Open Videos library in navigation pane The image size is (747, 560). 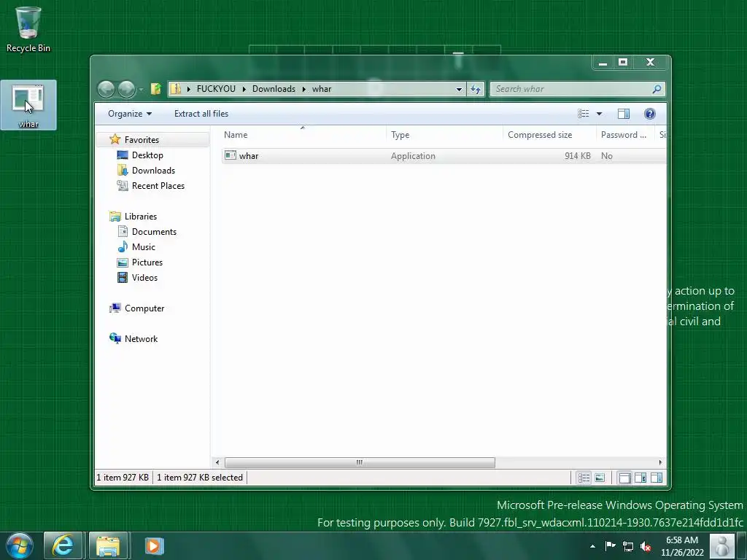(x=144, y=278)
